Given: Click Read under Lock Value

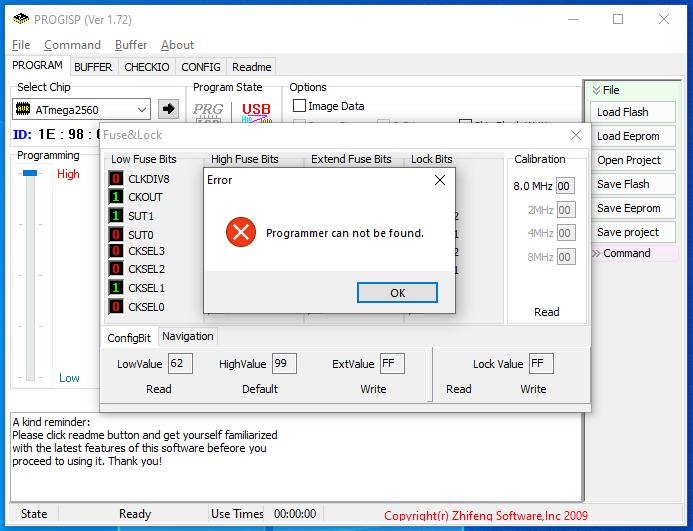Looking at the screenshot, I should pyautogui.click(x=459, y=389).
